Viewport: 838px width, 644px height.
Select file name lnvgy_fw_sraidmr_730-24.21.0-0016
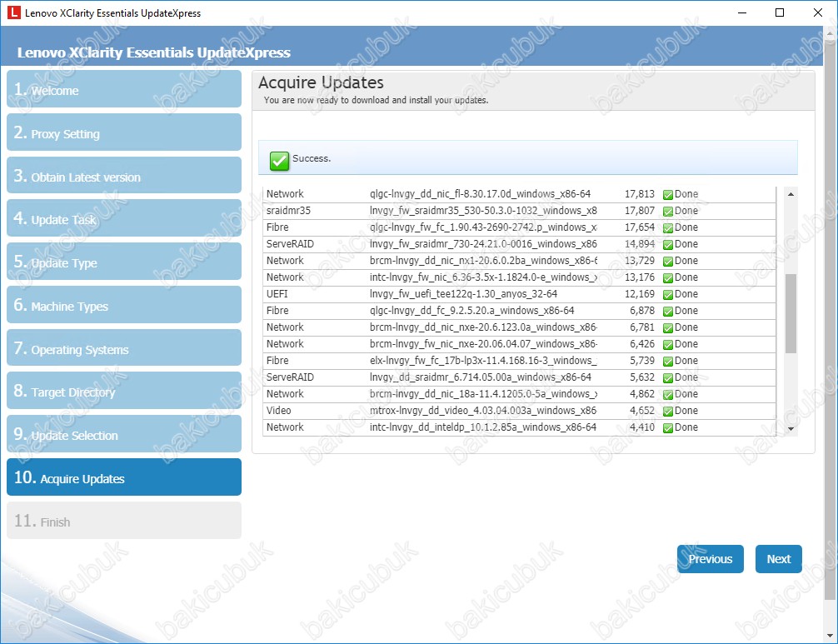(x=483, y=244)
